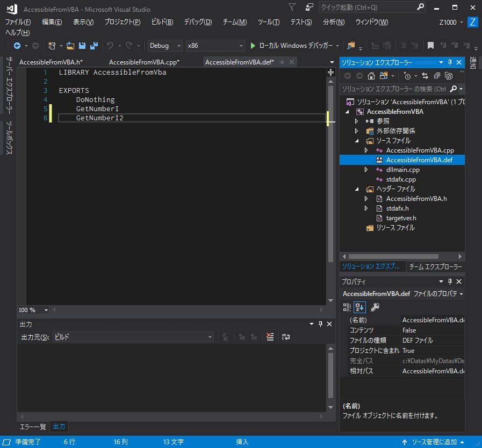
Task: Open the デバッグ(D) menu
Action: point(198,22)
